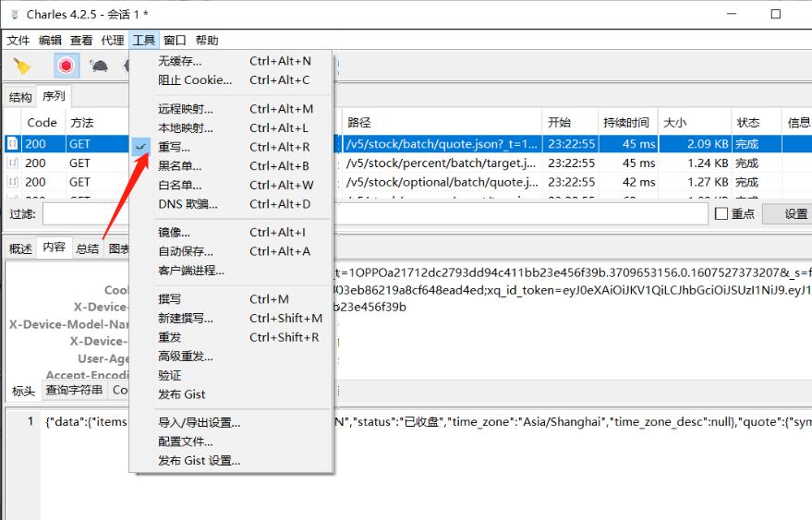Image resolution: width=812 pixels, height=520 pixels.
Task: Switch to the 内容 contents tab
Action: click(54, 247)
